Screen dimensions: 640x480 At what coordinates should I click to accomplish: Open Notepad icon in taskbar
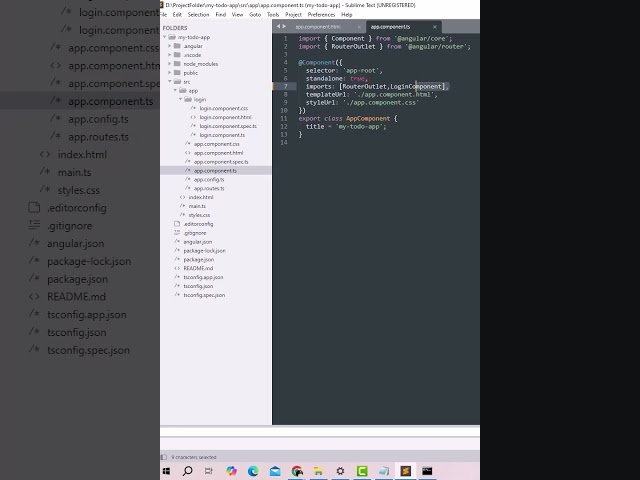[384, 471]
